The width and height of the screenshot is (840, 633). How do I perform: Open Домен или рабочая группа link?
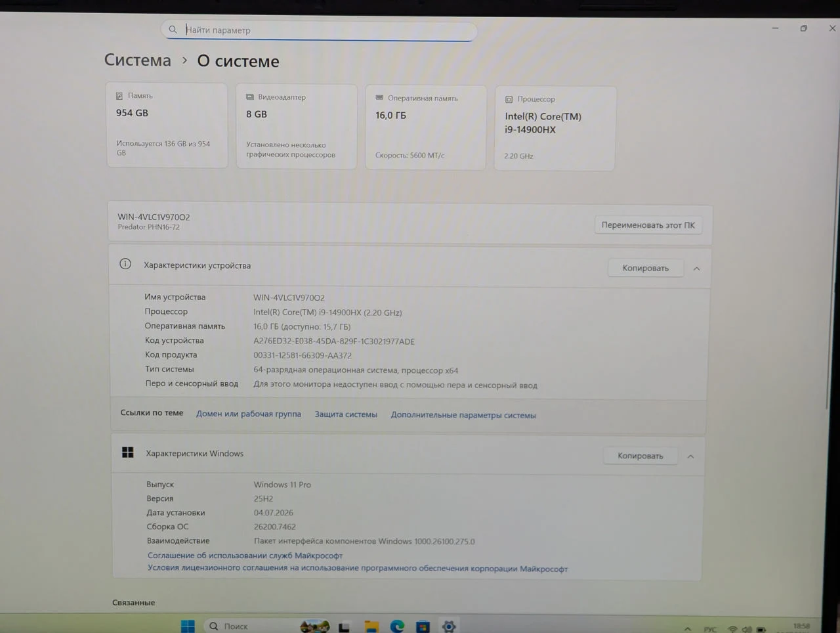tap(249, 414)
